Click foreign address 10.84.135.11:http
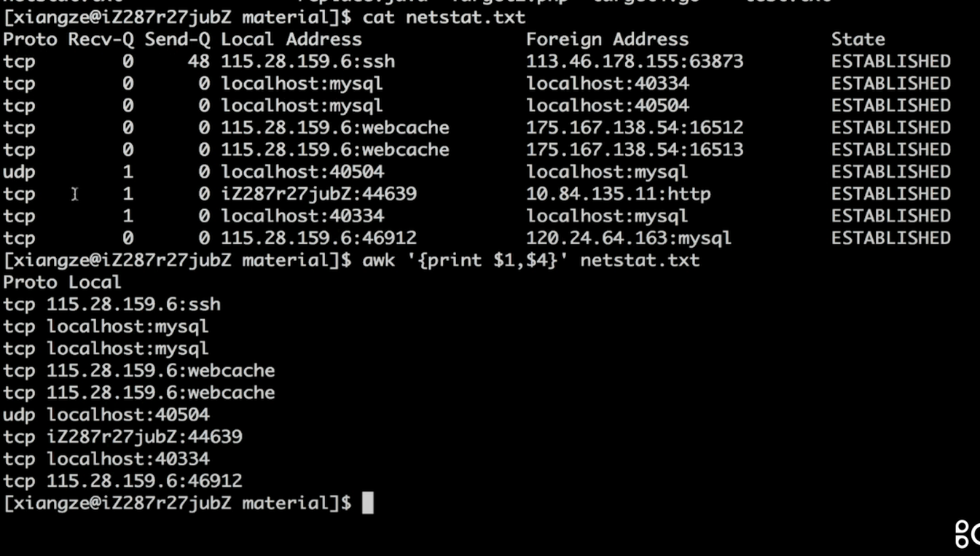Viewport: 980px width, 556px height. [x=618, y=194]
